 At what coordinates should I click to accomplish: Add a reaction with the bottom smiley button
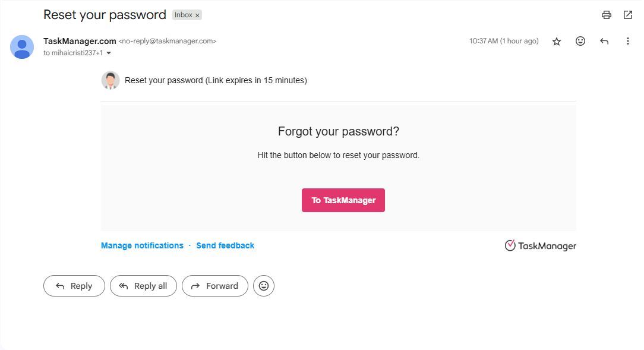[264, 286]
